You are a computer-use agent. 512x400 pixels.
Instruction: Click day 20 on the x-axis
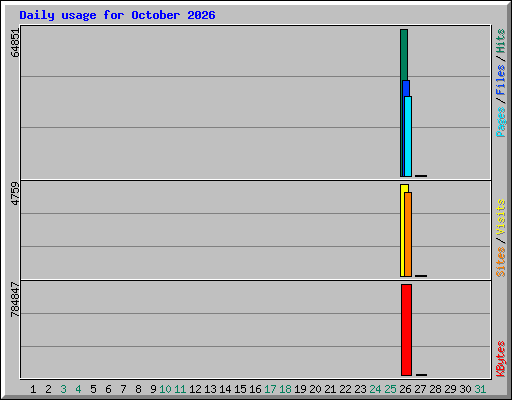point(315,389)
